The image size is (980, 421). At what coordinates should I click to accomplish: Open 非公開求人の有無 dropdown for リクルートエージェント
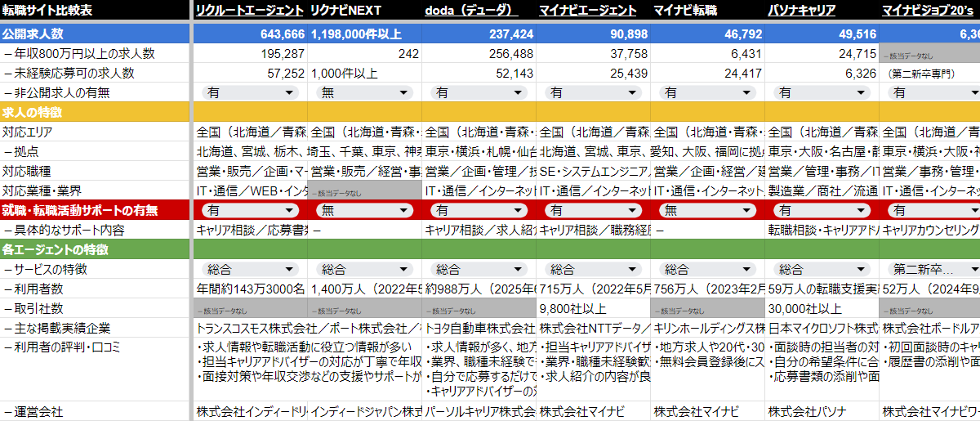tap(250, 93)
